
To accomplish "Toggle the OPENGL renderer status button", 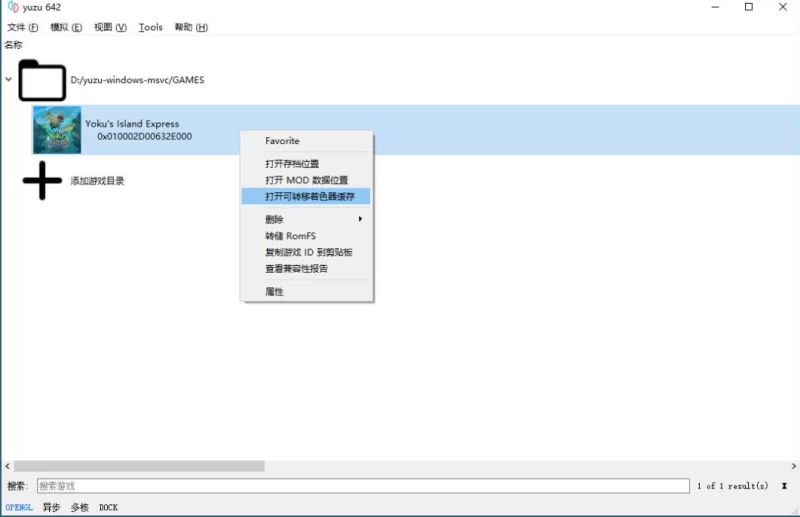I will tap(19, 507).
